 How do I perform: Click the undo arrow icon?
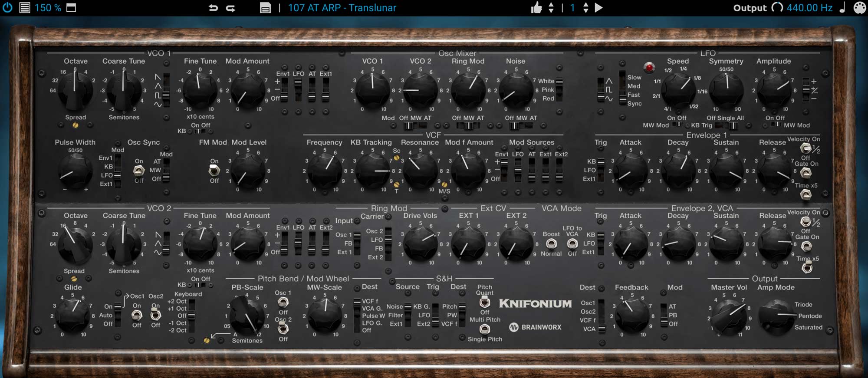click(x=213, y=8)
